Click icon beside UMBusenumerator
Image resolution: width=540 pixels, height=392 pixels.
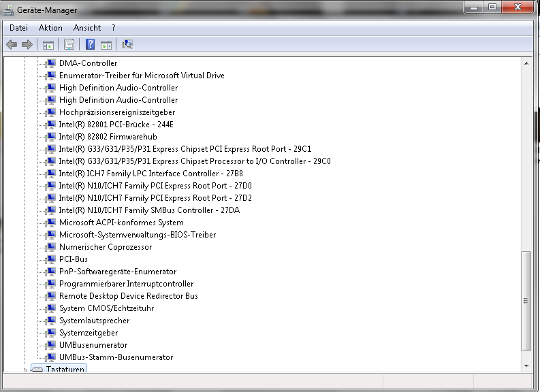coord(50,345)
